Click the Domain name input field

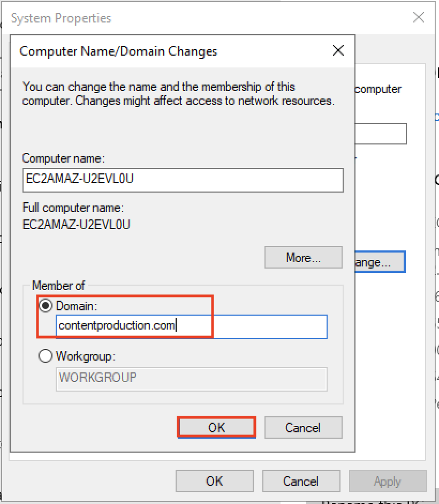point(192,326)
